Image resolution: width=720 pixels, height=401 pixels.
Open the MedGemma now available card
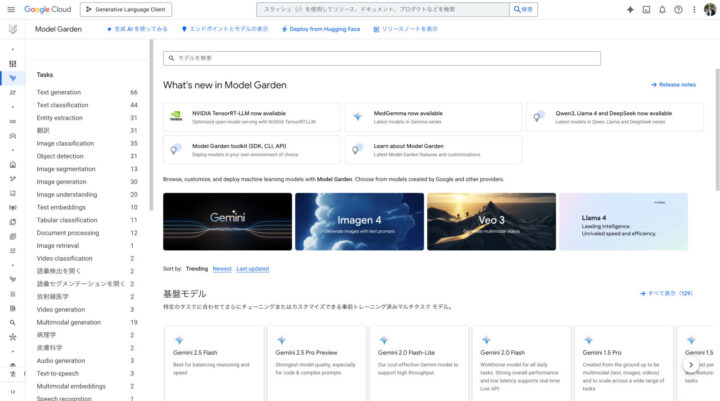pos(433,117)
